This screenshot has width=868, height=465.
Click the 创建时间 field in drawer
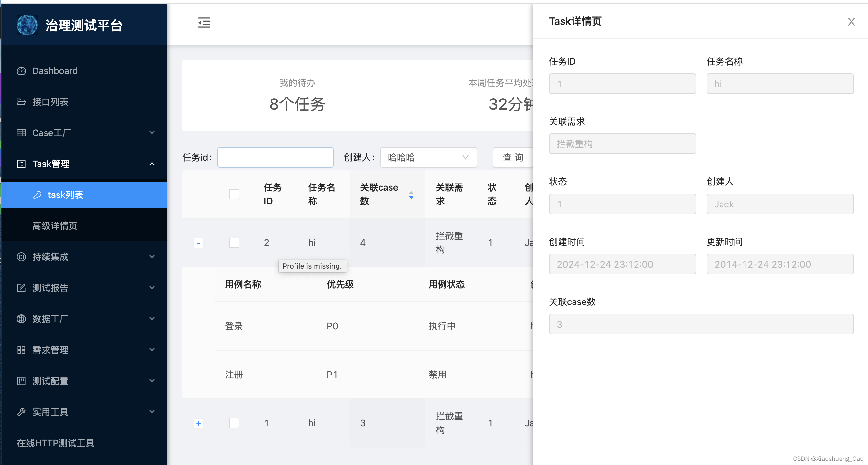(622, 264)
